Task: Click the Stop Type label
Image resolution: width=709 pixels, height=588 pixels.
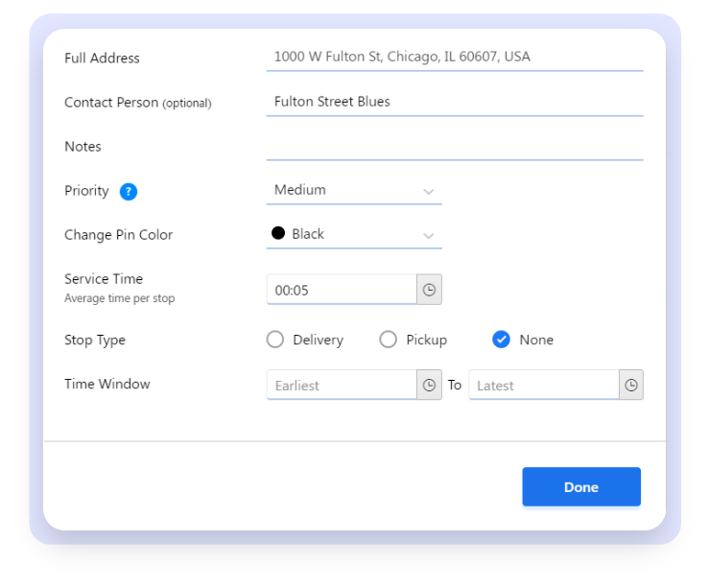Action: coord(95,340)
